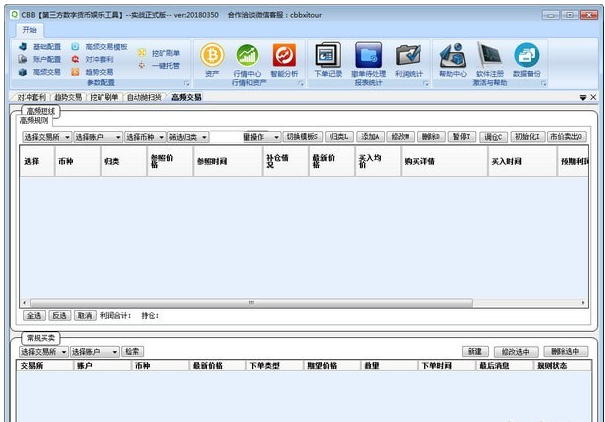Click the scrollbar left arrow of rules table
The image size is (605, 422).
point(25,303)
